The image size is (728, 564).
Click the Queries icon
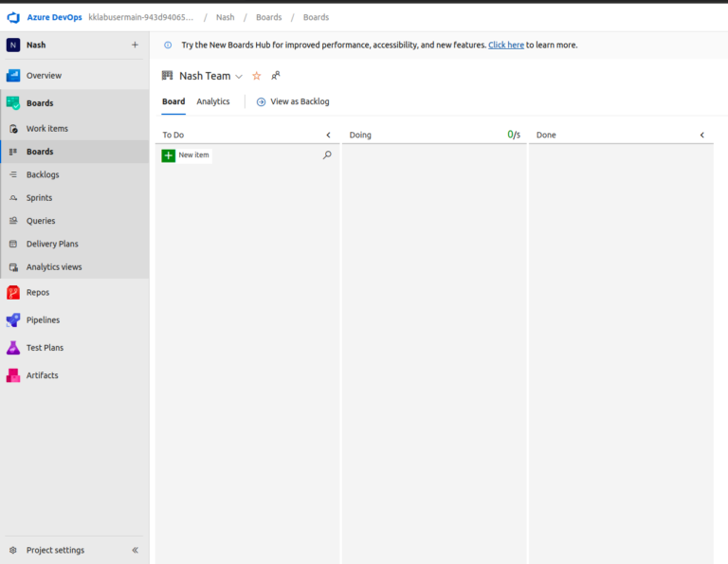[x=13, y=221]
